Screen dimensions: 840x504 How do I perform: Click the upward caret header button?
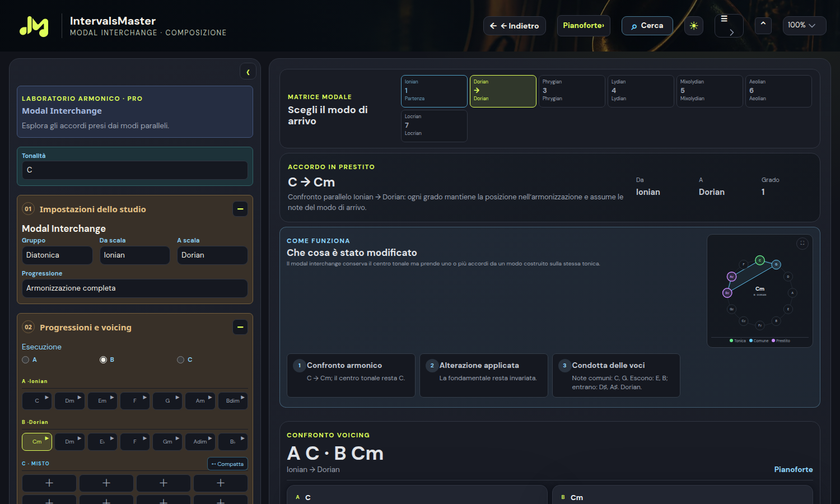click(x=763, y=25)
